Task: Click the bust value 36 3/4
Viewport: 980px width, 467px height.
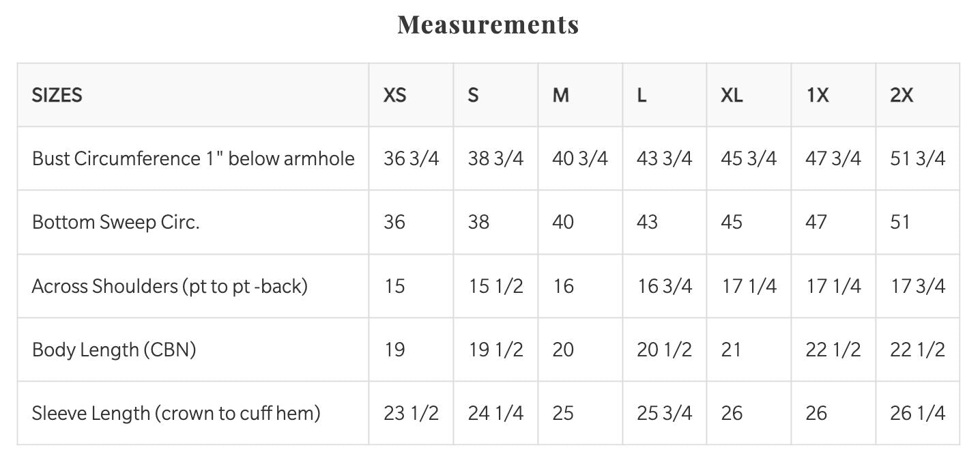Action: (x=412, y=158)
